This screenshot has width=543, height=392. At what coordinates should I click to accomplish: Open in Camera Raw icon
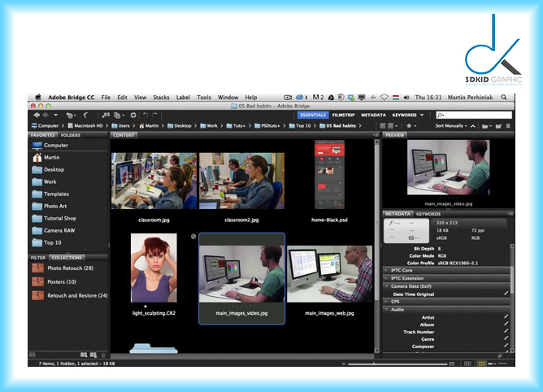click(x=132, y=115)
